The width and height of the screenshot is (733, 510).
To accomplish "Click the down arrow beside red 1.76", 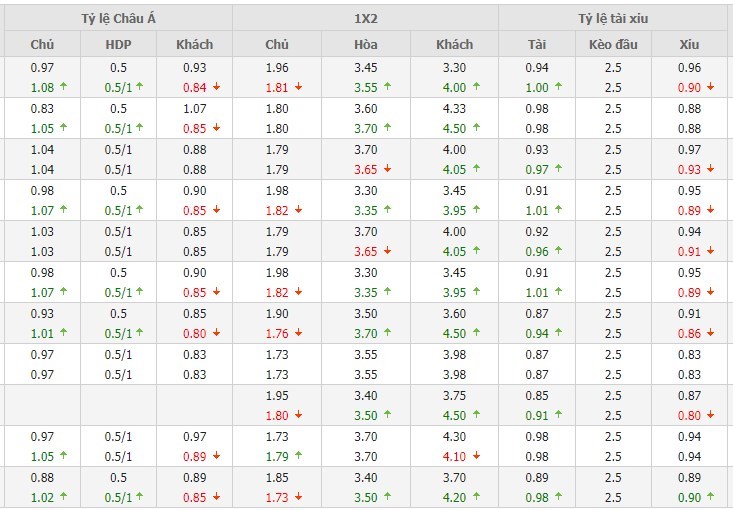I will coord(297,333).
